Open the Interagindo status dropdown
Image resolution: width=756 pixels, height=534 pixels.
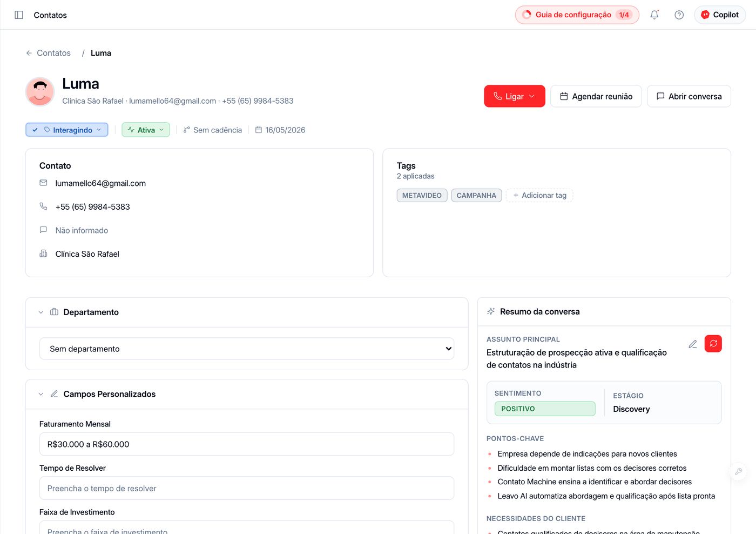click(x=67, y=130)
